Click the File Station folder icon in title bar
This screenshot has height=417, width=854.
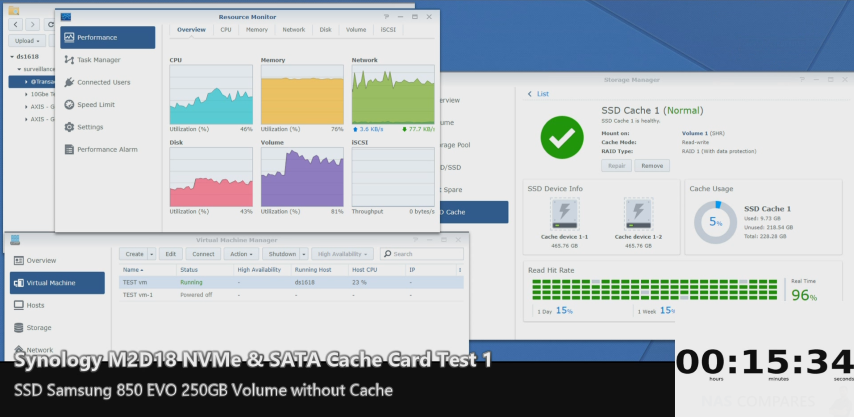click(x=14, y=10)
